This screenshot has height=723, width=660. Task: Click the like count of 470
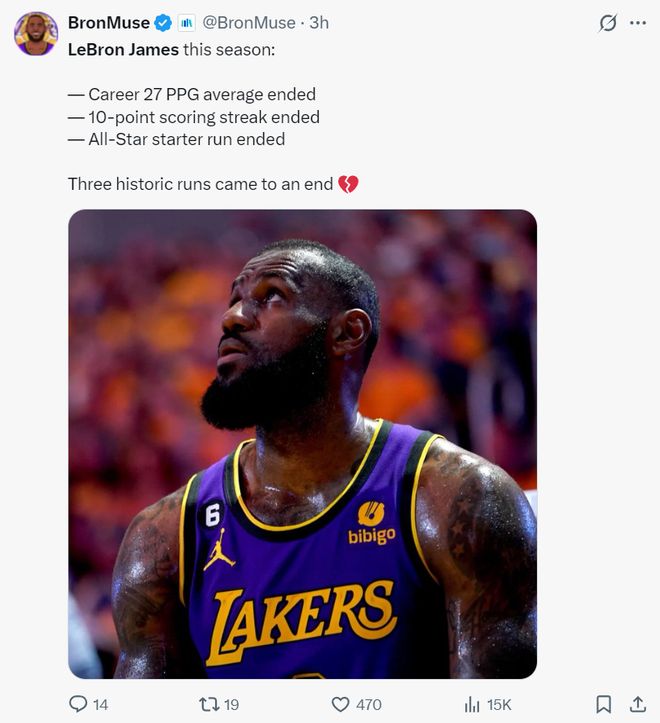click(369, 705)
